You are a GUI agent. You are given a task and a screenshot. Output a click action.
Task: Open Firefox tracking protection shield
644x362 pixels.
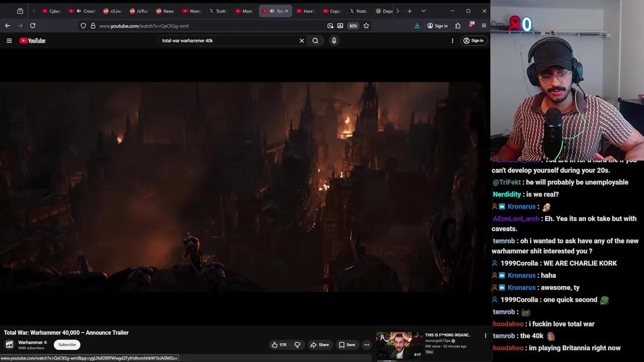coord(84,26)
